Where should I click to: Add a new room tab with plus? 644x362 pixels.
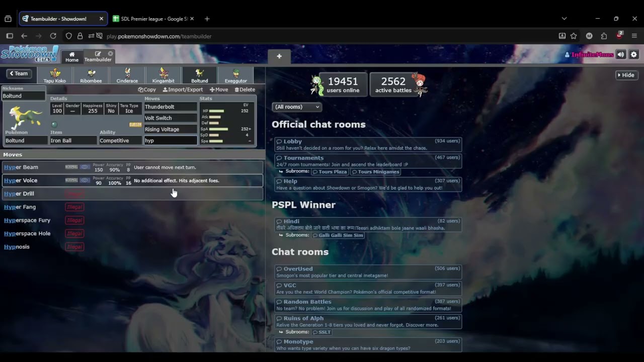pos(279,56)
